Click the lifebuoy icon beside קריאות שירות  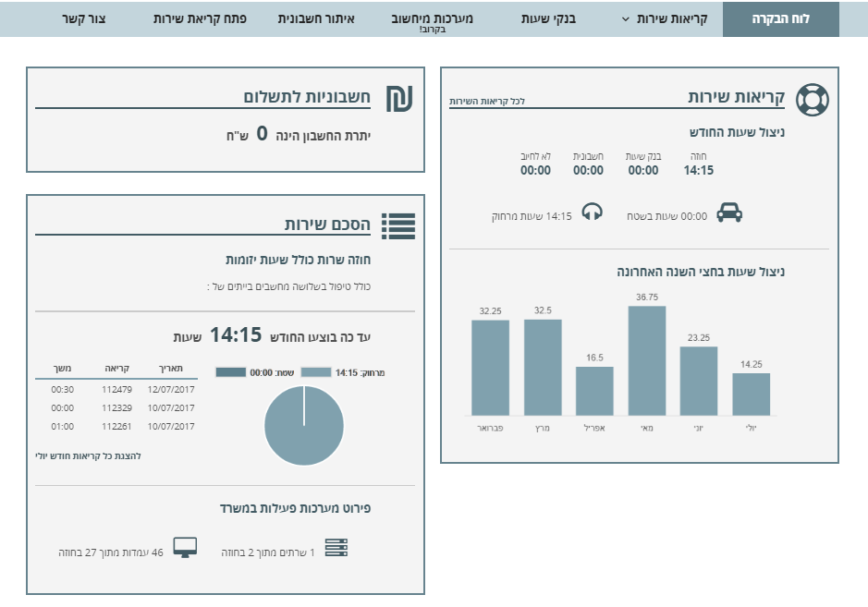pyautogui.click(x=812, y=100)
